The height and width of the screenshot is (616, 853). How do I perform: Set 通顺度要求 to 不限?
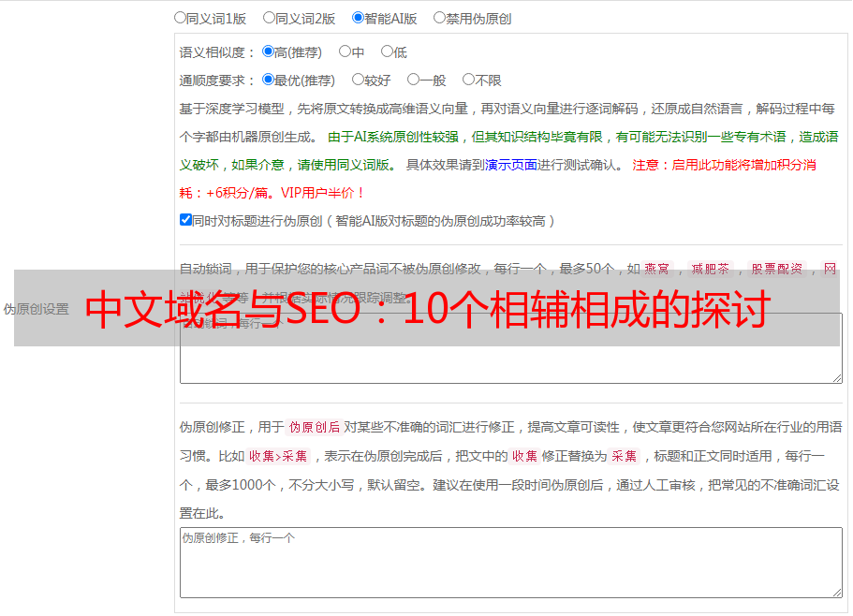click(468, 80)
